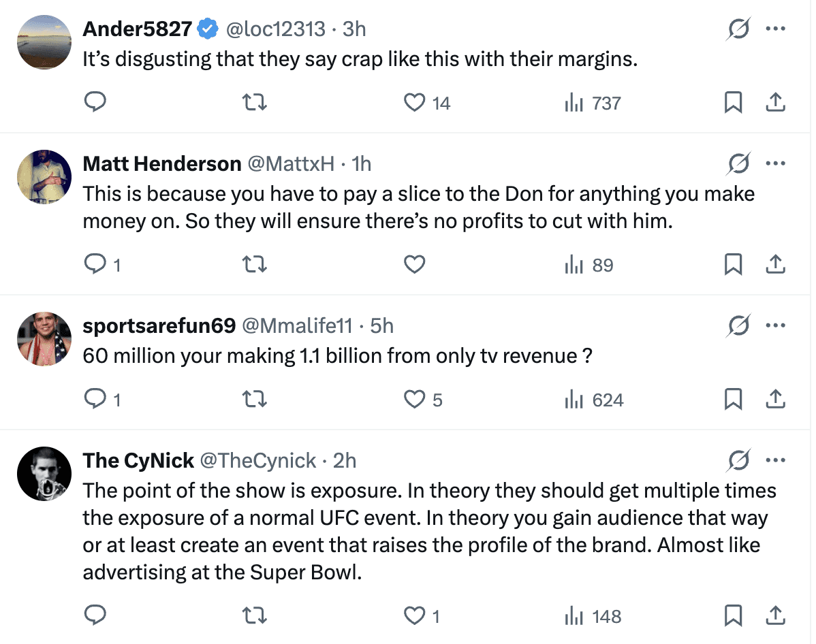816x644 pixels.
Task: Click The CyNick's profile picture
Action: 44,474
